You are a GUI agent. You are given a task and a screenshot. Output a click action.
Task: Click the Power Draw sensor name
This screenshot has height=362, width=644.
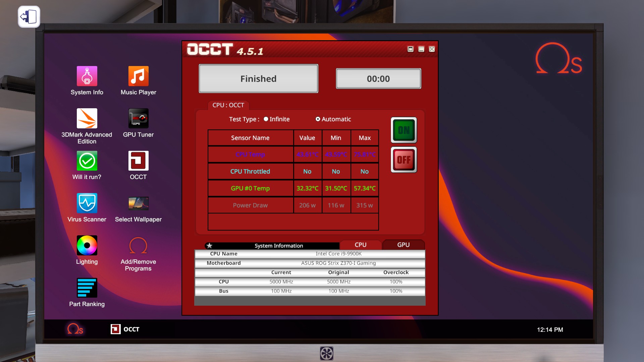pyautogui.click(x=250, y=205)
